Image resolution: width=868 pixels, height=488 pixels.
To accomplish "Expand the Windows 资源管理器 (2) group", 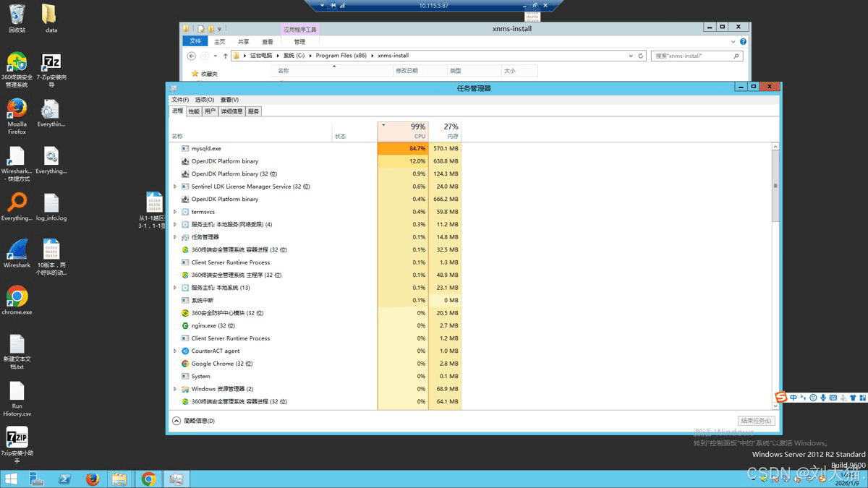I will (x=175, y=389).
